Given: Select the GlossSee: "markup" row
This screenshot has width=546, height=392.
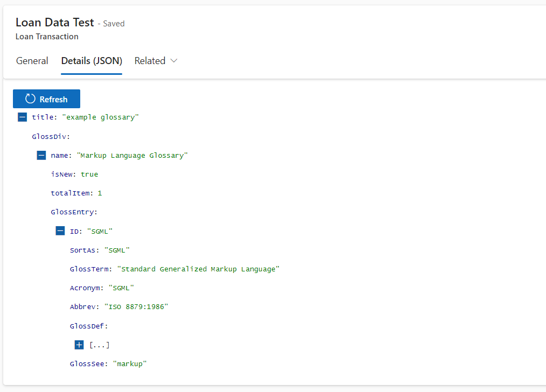Looking at the screenshot, I should [108, 364].
